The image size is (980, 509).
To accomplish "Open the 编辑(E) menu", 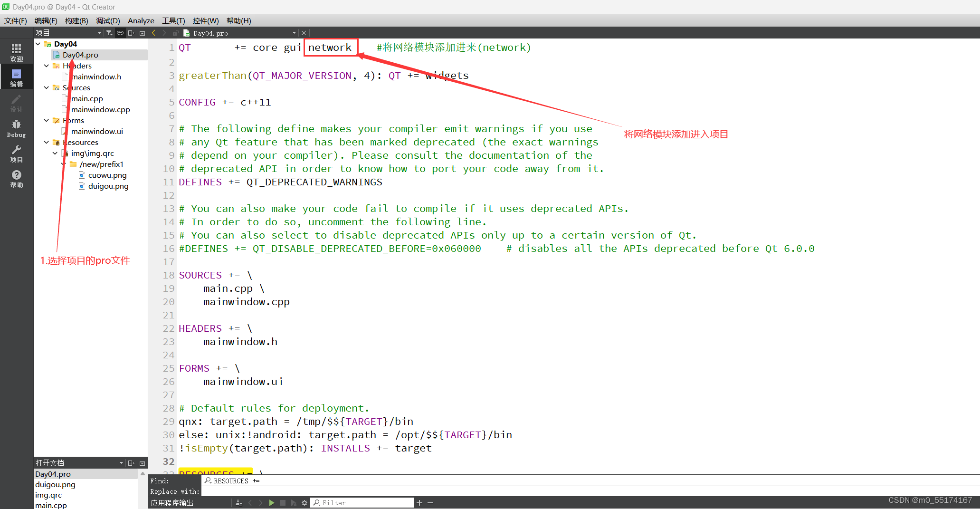I will [x=46, y=20].
